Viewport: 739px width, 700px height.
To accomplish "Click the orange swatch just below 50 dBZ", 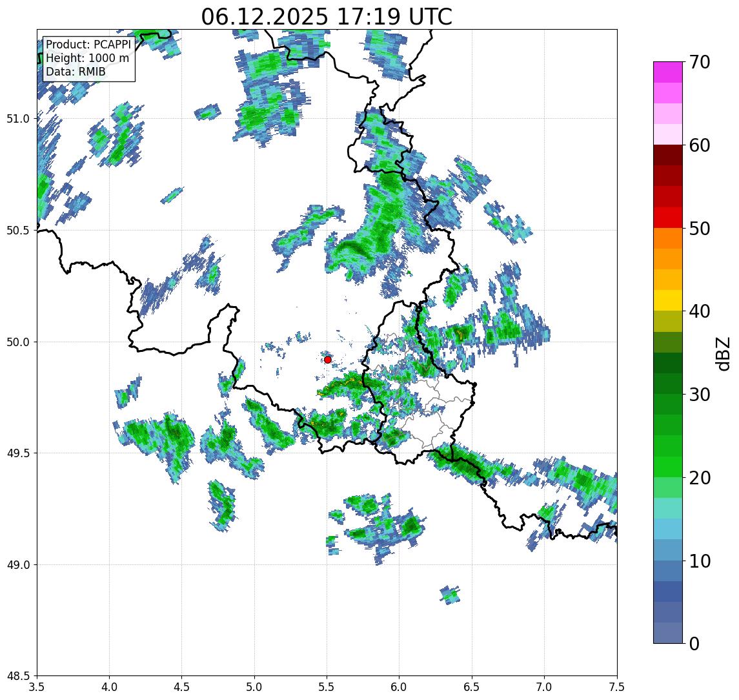I will point(668,238).
